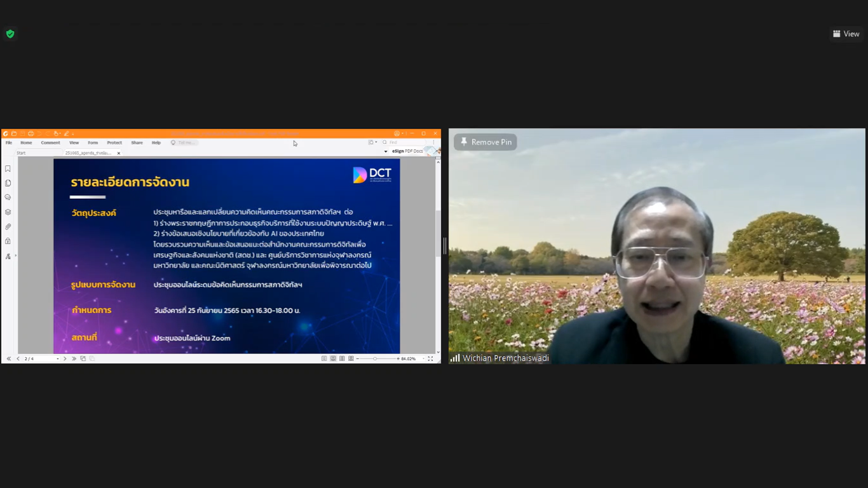Go to the next PDF page
This screenshot has width=868, height=488.
(65, 359)
